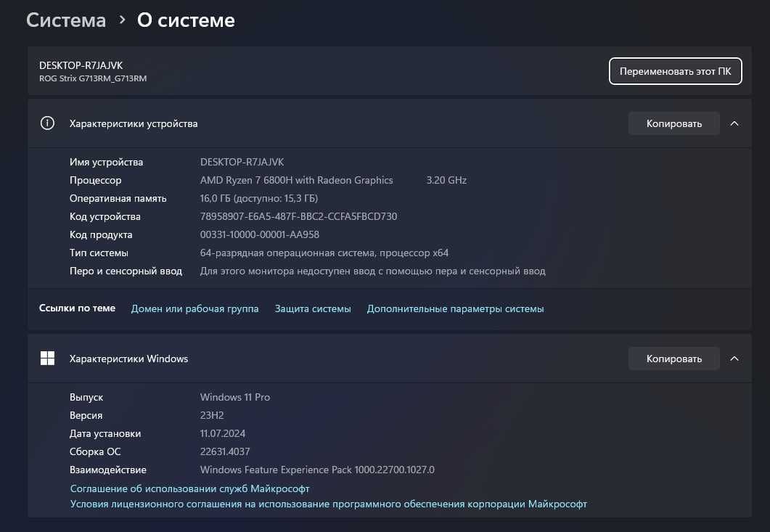This screenshot has width=770, height=532.
Task: Click the Ссылки по теме label
Action: point(77,308)
